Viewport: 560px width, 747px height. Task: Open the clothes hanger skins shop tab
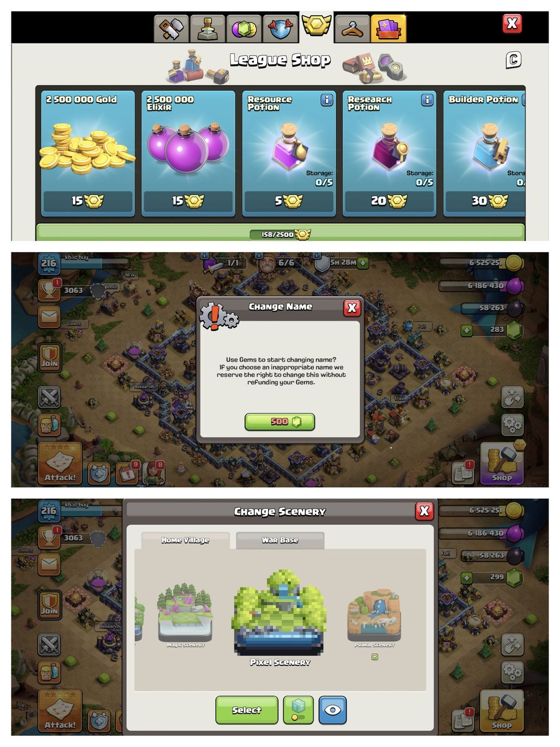point(352,28)
